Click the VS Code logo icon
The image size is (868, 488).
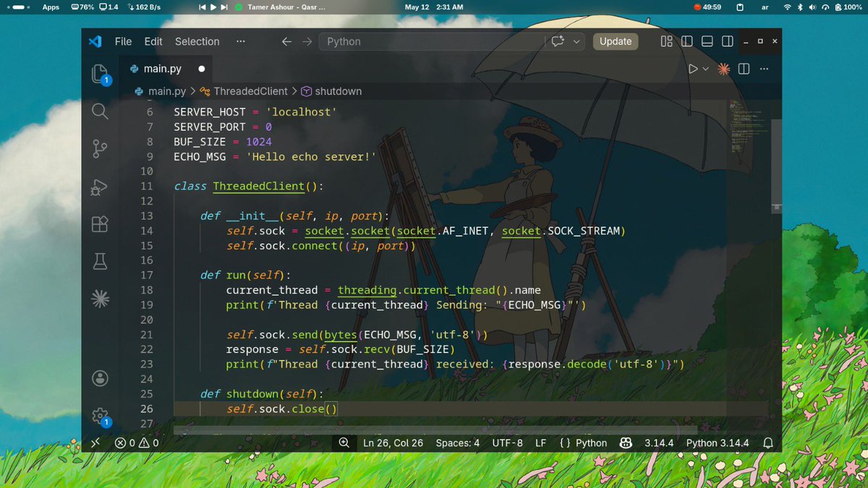tap(95, 41)
